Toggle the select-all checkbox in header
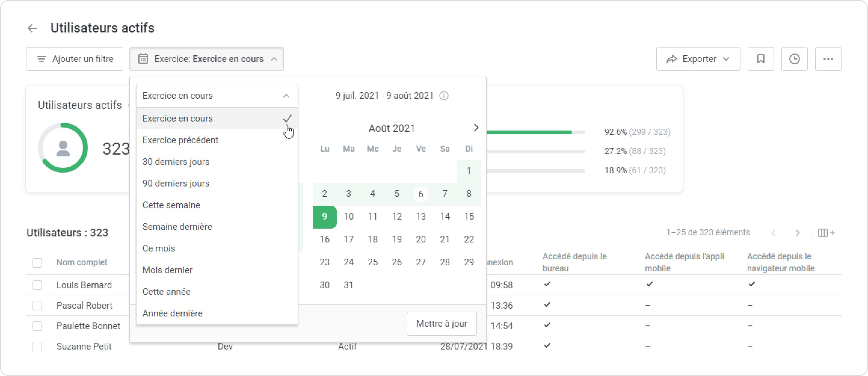The image size is (868, 376). pyautogui.click(x=37, y=263)
